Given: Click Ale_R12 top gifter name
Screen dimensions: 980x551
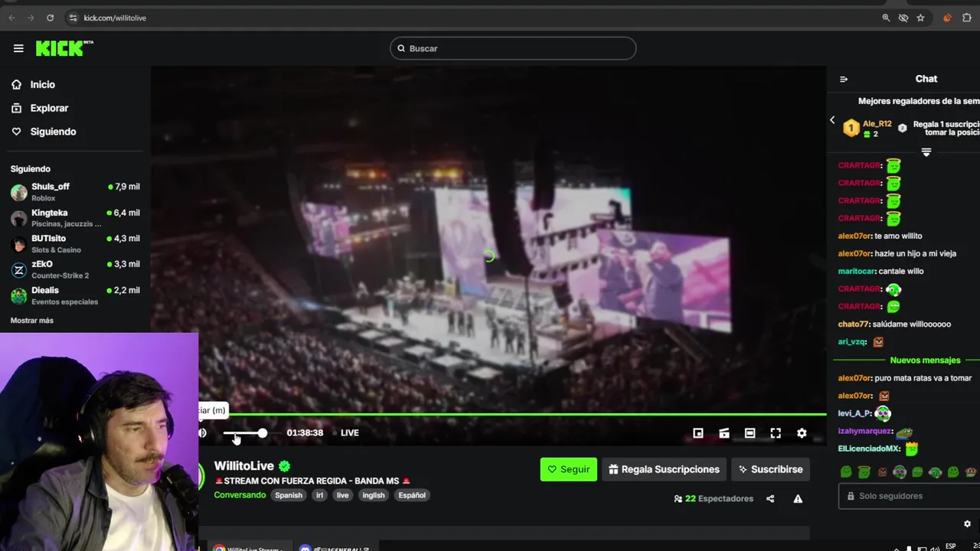Looking at the screenshot, I should (877, 124).
